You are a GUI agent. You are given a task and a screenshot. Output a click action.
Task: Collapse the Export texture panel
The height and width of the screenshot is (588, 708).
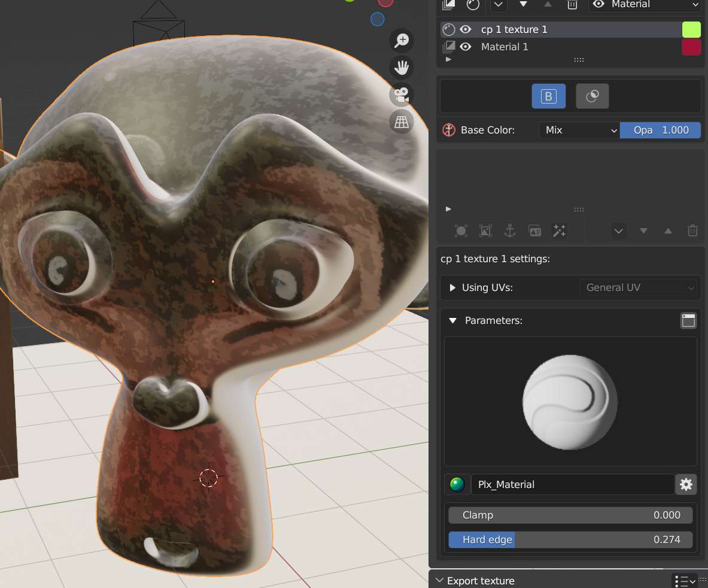coord(439,580)
